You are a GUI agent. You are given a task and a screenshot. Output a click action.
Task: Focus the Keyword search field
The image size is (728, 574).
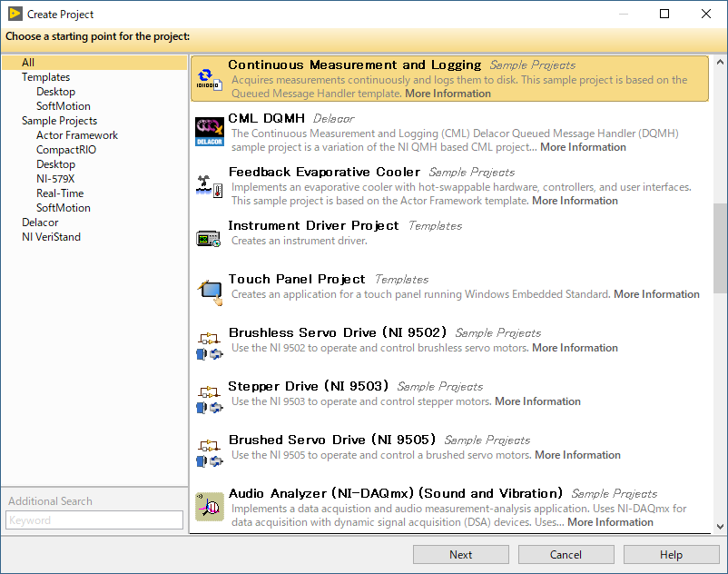click(94, 520)
